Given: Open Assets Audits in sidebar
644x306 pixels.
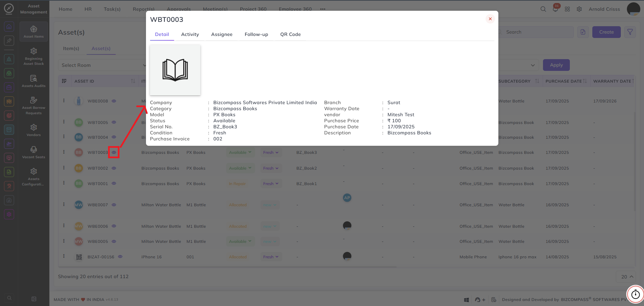Looking at the screenshot, I should pos(34,81).
